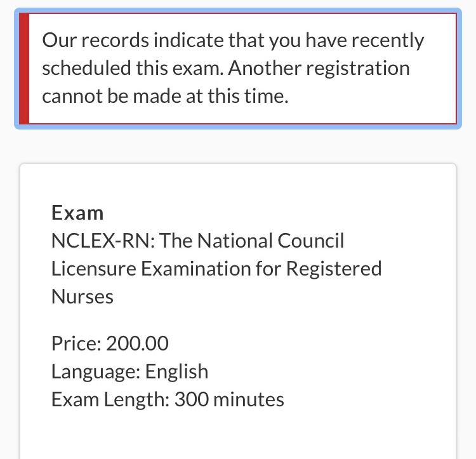Viewport: 476px width, 459px height.
Task: Click the '300 minutes' duration value
Action: pyautogui.click(x=229, y=399)
